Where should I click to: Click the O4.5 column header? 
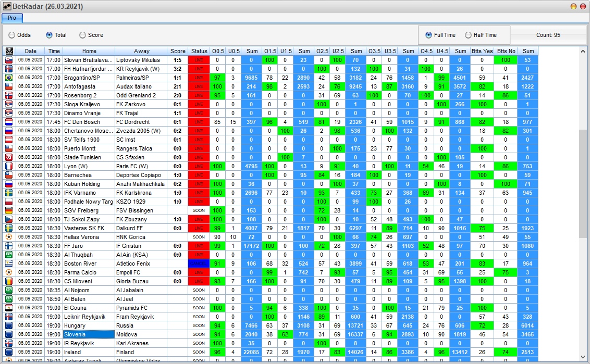(426, 51)
